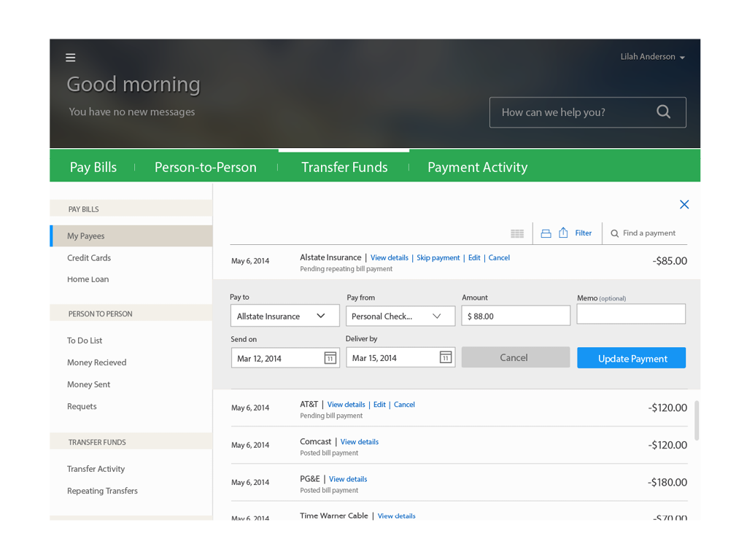The image size is (747, 560).
Task: Click the Filter link
Action: tap(583, 233)
